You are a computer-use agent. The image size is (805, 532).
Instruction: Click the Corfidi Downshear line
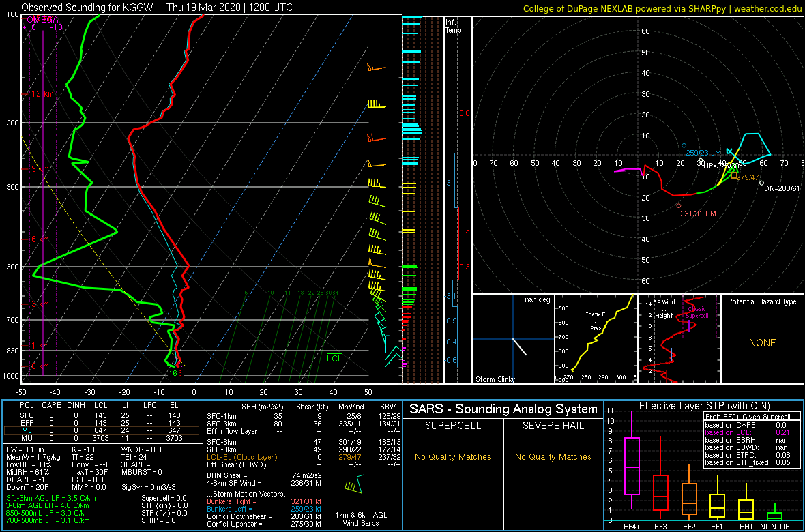pos(264,516)
